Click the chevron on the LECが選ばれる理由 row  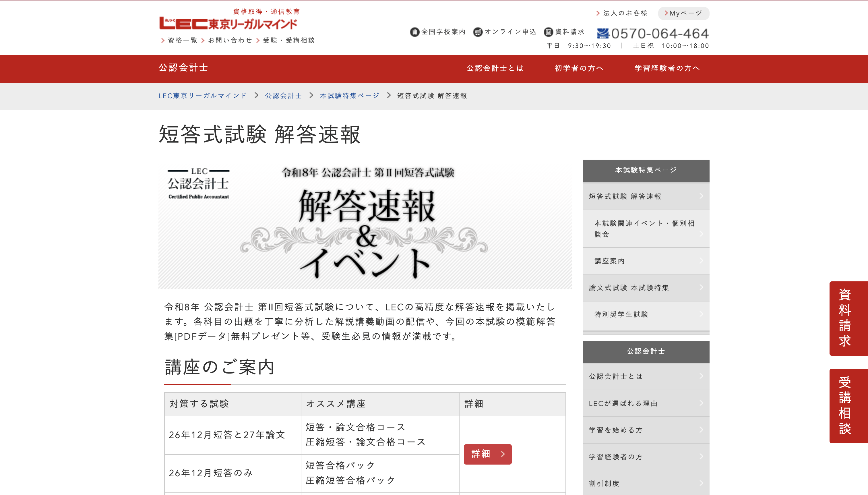click(701, 403)
